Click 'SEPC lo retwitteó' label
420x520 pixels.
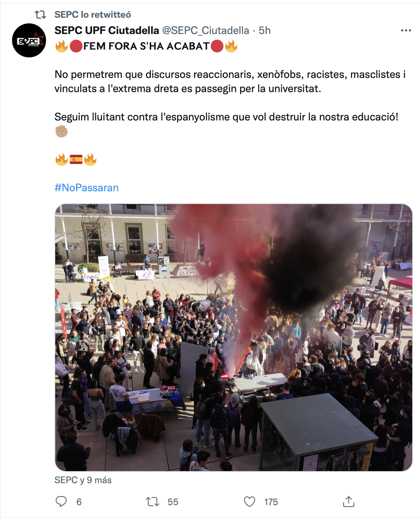pos(93,15)
